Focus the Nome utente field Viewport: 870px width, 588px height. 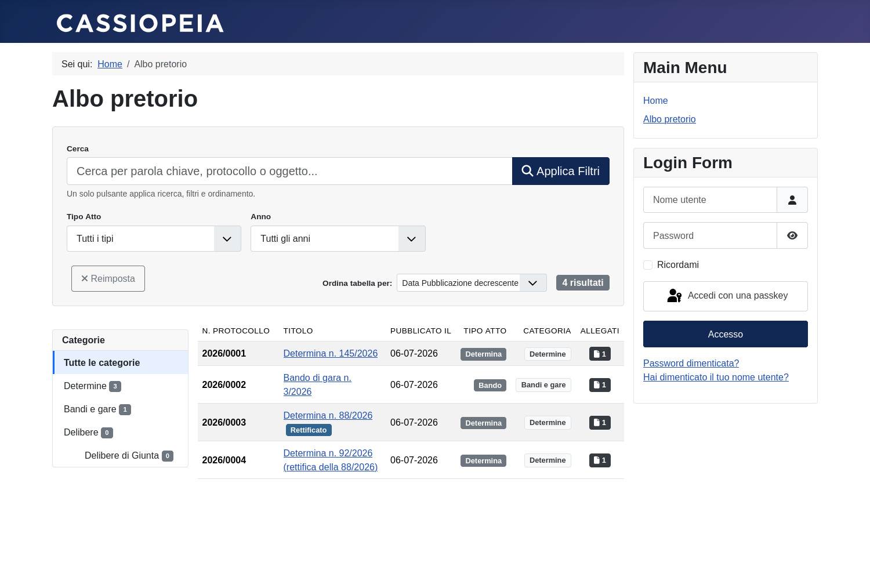[710, 200]
